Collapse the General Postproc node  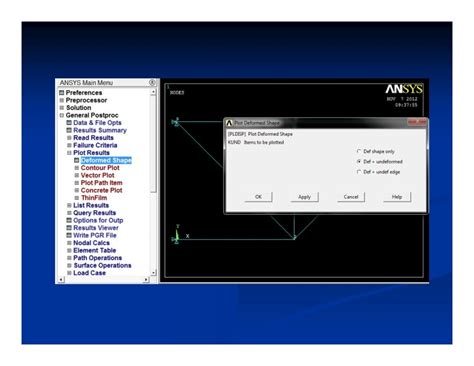(x=62, y=115)
